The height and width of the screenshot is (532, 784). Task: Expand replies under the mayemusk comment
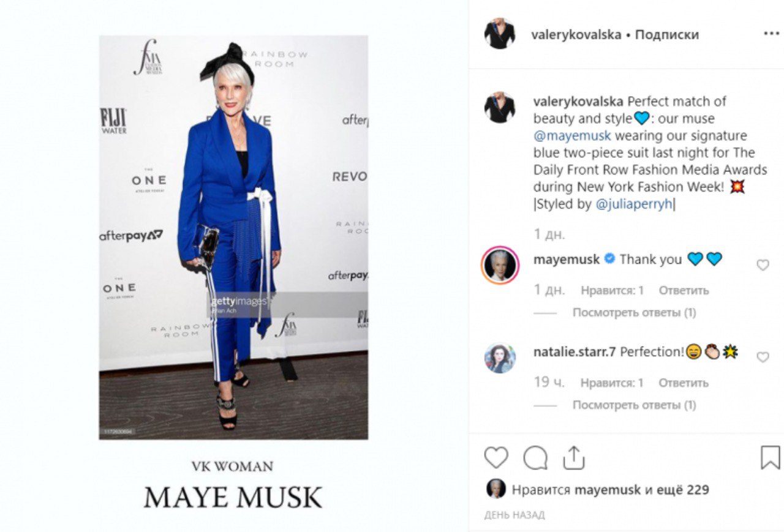tap(634, 312)
